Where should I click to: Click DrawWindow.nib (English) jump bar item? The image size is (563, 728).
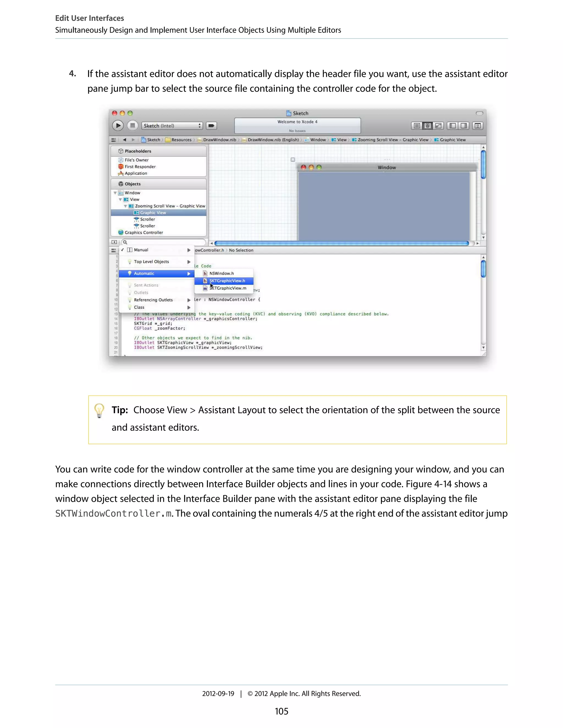[x=270, y=140]
